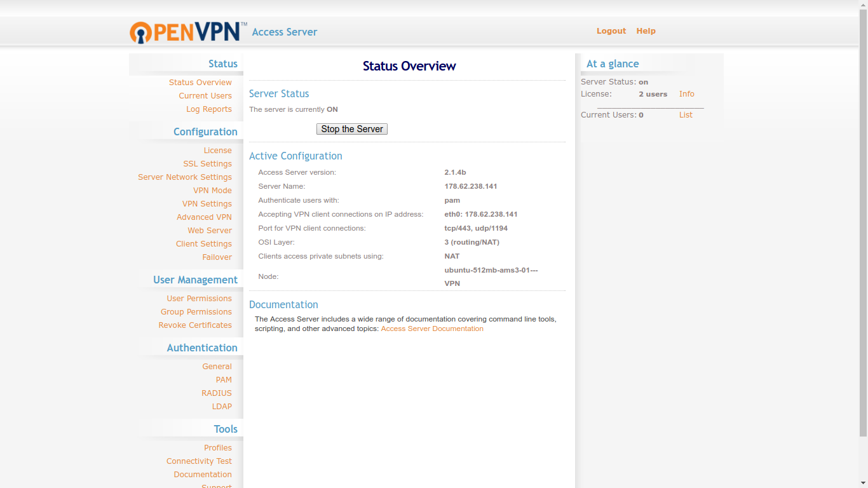Click the Tools sidebar heading
Screen dimensions: 868x488
click(x=226, y=429)
